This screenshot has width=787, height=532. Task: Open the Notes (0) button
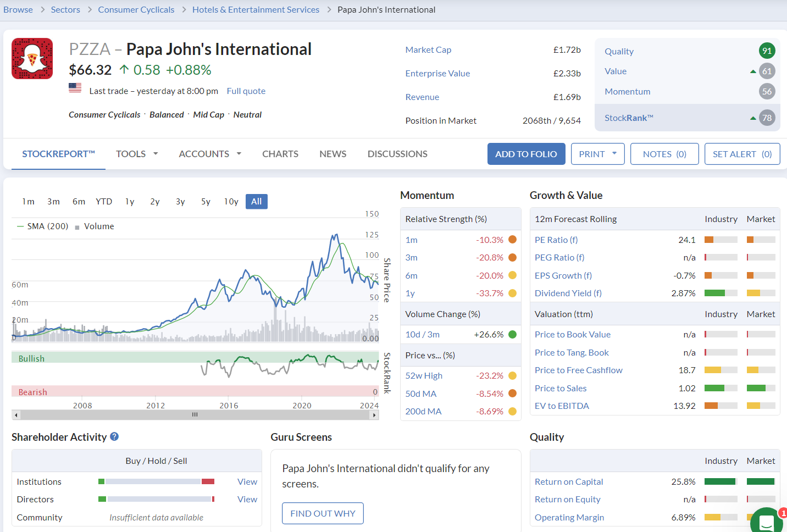pyautogui.click(x=664, y=154)
